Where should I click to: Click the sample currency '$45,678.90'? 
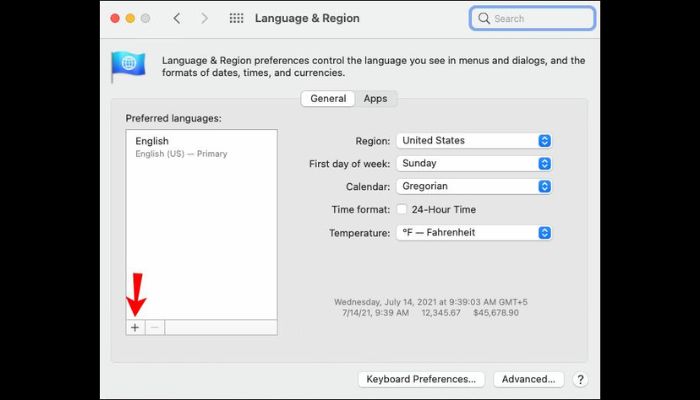tap(496, 313)
